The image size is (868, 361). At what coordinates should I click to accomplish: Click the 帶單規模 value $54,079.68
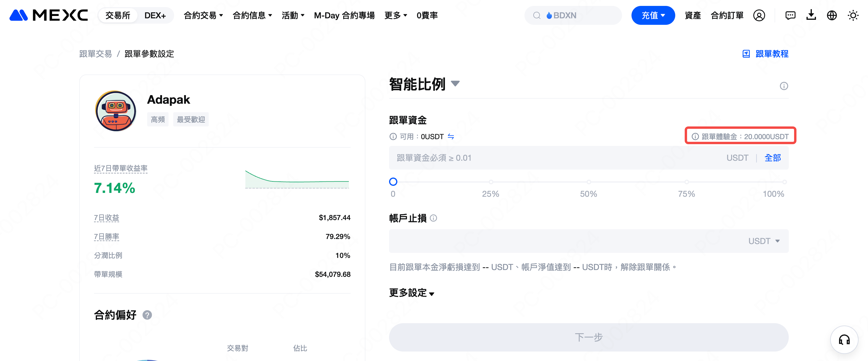(333, 274)
